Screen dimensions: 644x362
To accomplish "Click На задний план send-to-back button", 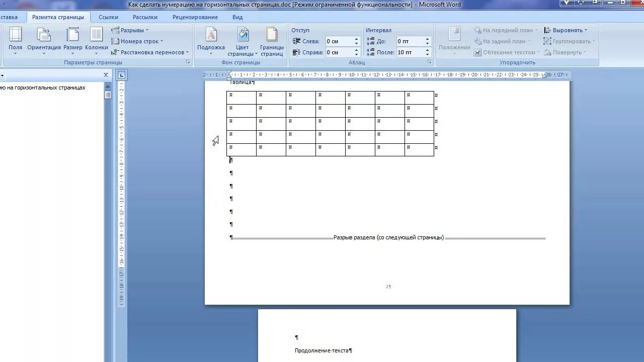I will pyautogui.click(x=502, y=41).
